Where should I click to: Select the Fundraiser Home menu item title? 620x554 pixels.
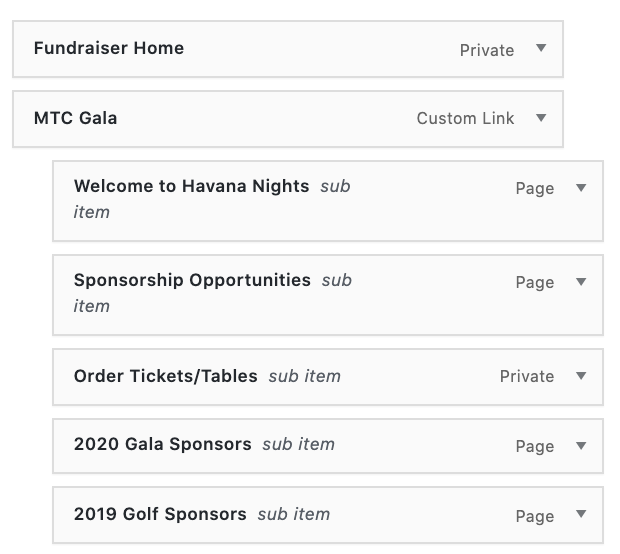[x=109, y=48]
